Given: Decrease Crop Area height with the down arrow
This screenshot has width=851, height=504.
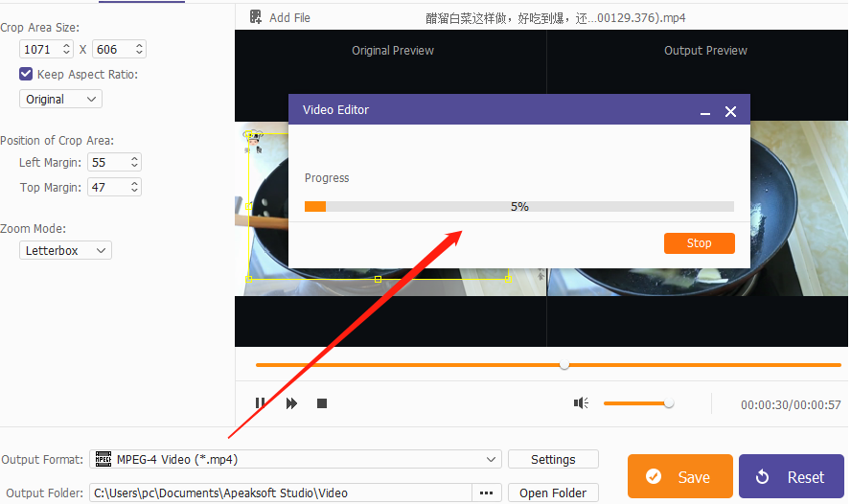Looking at the screenshot, I should (140, 53).
